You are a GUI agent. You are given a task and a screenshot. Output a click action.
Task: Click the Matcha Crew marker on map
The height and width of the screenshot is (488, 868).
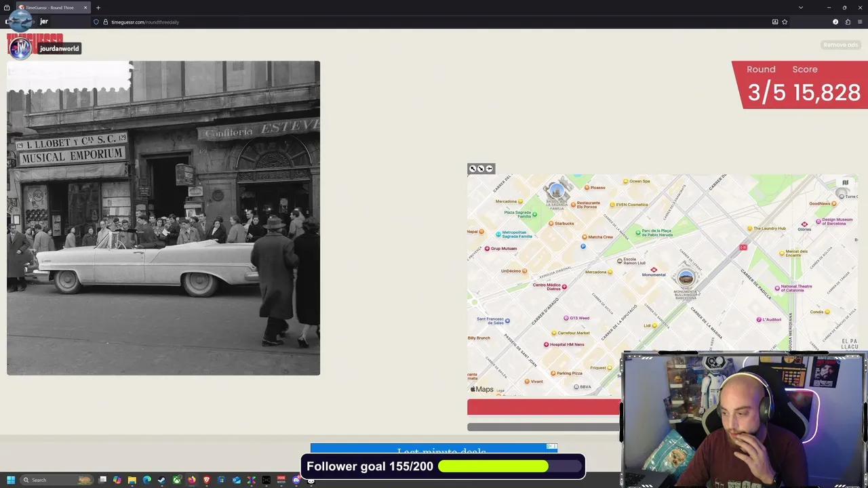(585, 237)
